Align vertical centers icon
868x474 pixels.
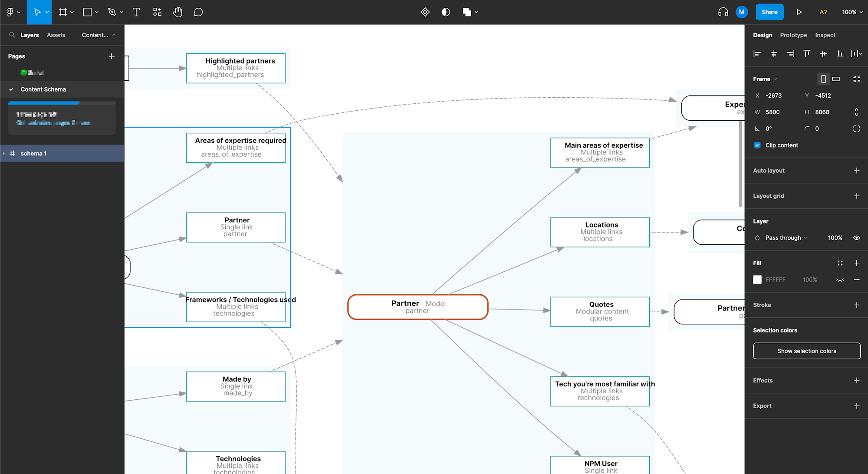pyautogui.click(x=823, y=54)
